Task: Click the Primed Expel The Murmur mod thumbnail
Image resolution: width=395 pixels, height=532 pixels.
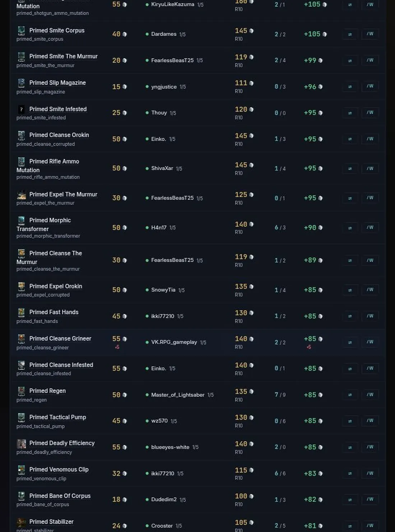Action: (21, 195)
